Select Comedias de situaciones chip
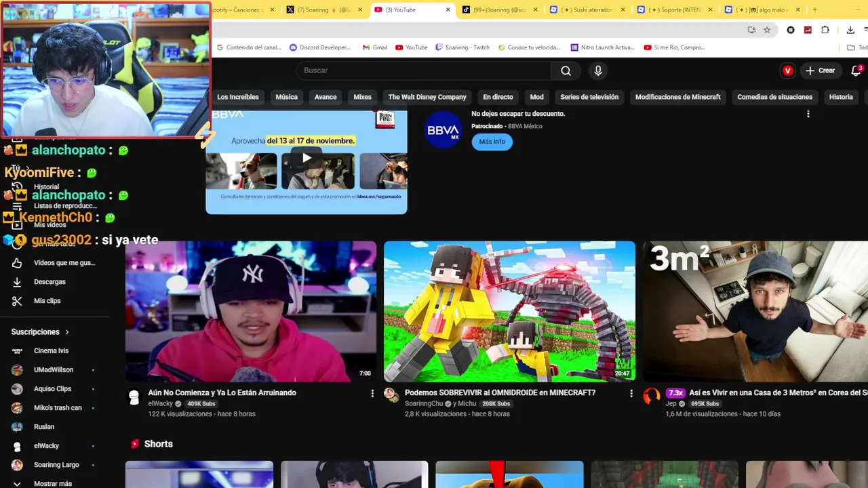The image size is (868, 488). [774, 97]
